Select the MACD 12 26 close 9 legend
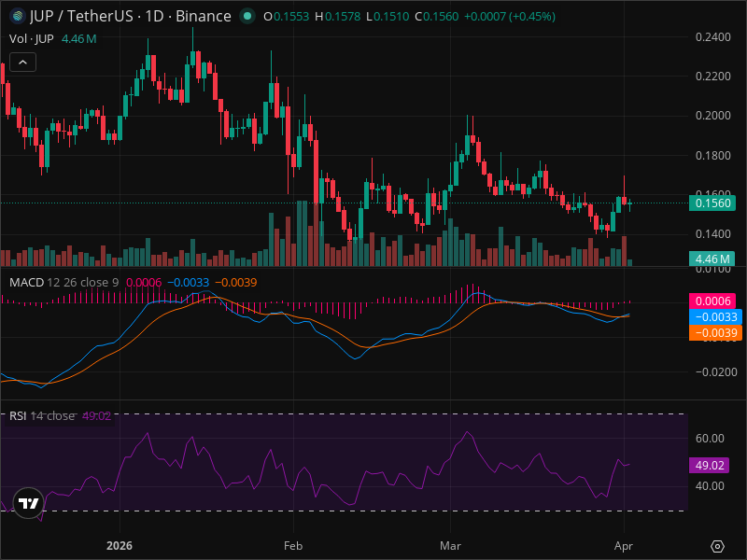This screenshot has height=560, width=747. pos(63,283)
